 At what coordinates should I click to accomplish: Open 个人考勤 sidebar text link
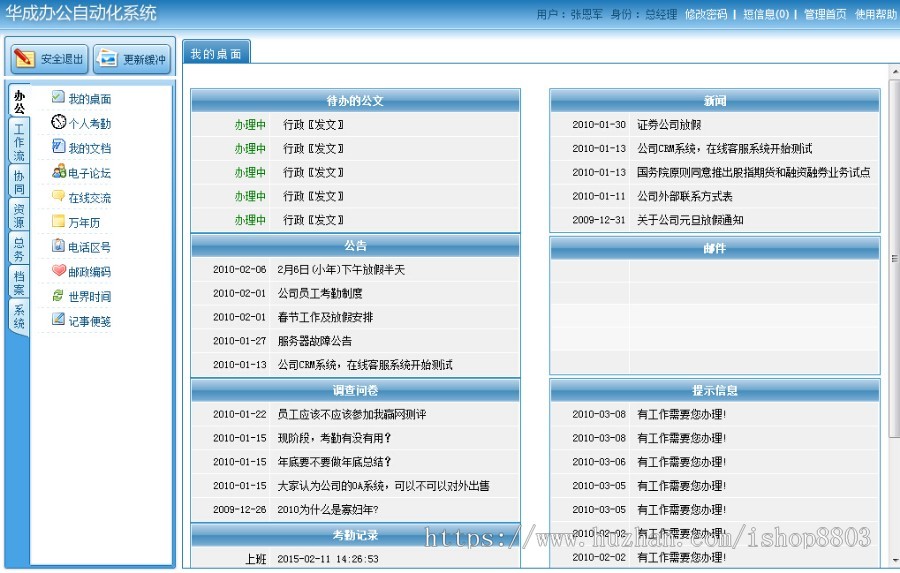[90, 123]
